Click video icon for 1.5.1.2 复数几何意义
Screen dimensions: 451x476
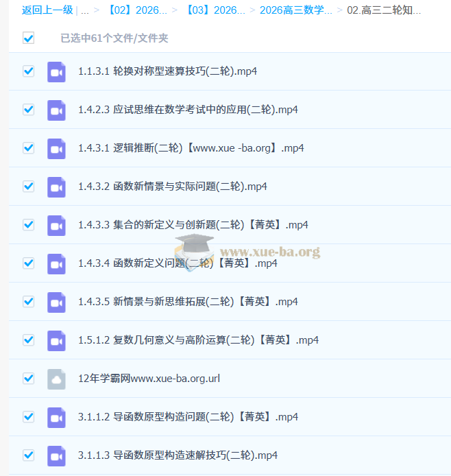coord(56,340)
